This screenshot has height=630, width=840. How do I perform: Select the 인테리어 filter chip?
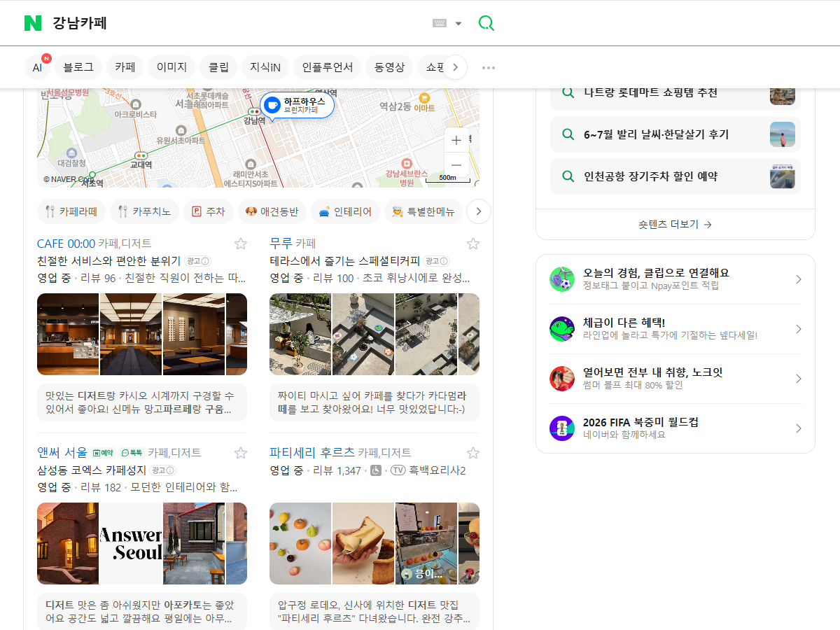point(345,211)
